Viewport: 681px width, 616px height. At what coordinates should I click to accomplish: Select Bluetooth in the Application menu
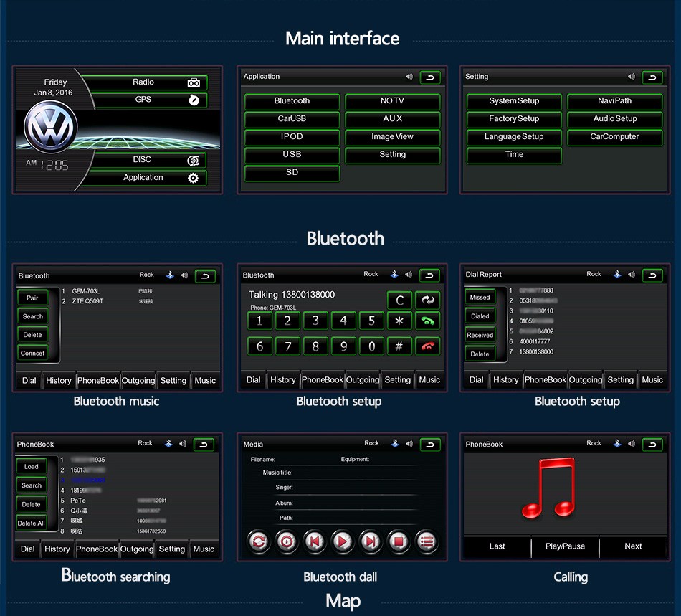(x=292, y=101)
